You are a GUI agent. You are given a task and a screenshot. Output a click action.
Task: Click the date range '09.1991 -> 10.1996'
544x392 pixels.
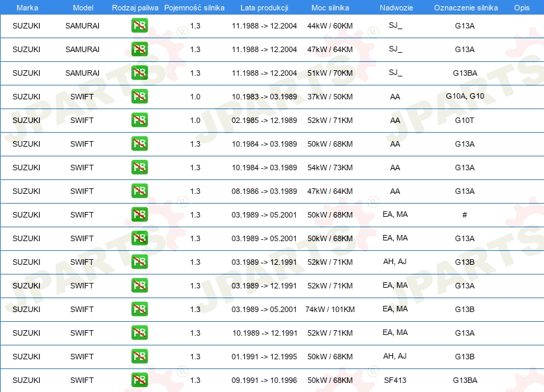pyautogui.click(x=264, y=380)
